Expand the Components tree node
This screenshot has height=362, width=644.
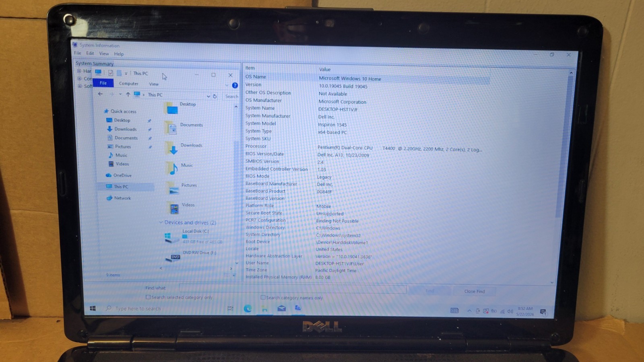pos(79,78)
